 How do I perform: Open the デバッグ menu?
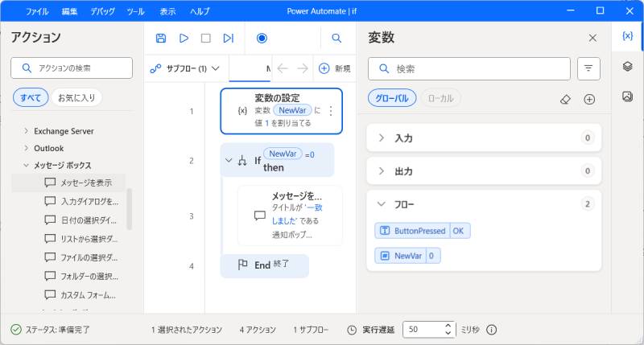click(x=102, y=11)
